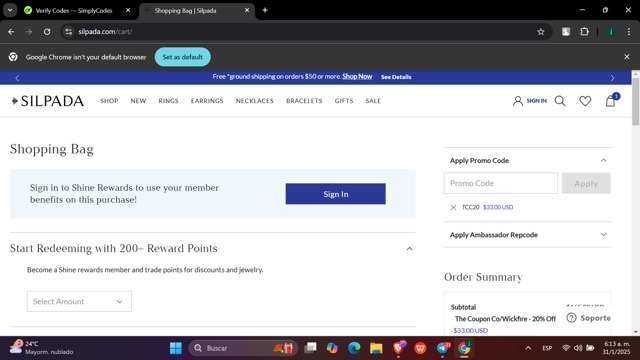Screen dimensions: 640x360
Task: Open NEW menu item
Action: tap(138, 101)
